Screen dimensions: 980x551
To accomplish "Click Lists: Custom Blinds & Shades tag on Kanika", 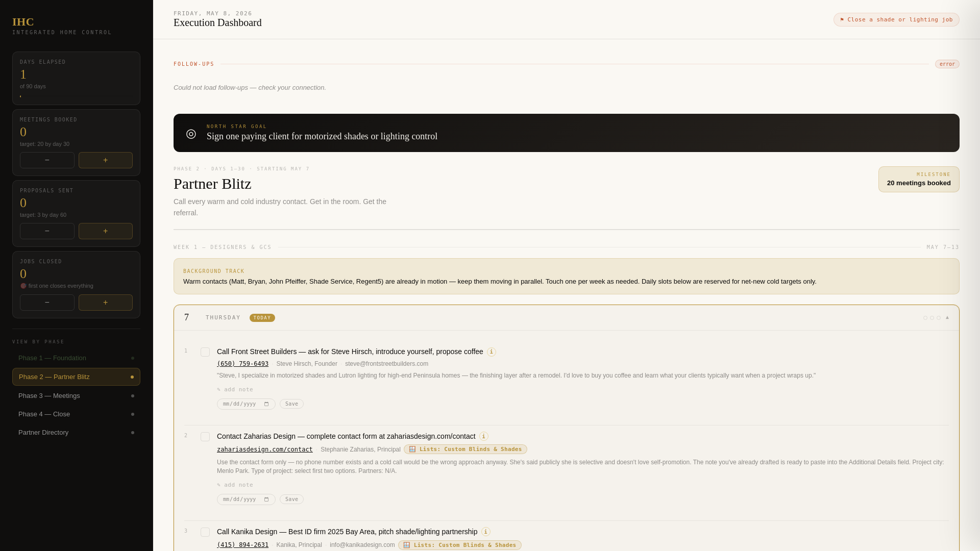I will point(460,545).
